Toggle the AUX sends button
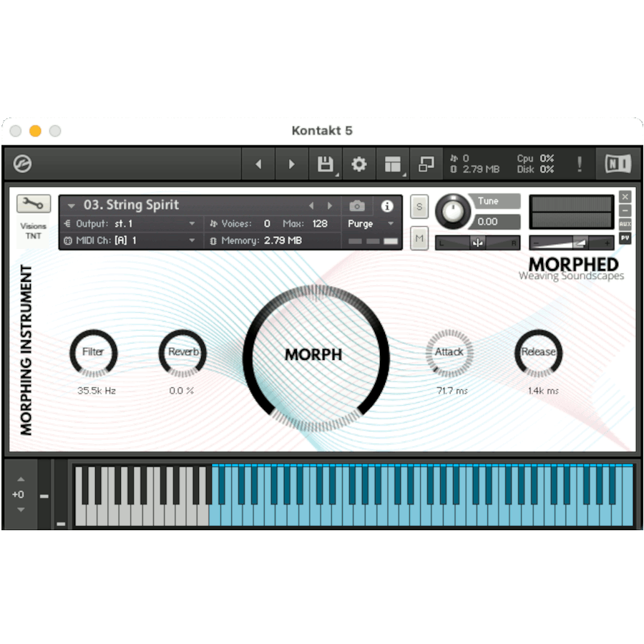Viewport: 644px width, 644px height. pos(625,224)
